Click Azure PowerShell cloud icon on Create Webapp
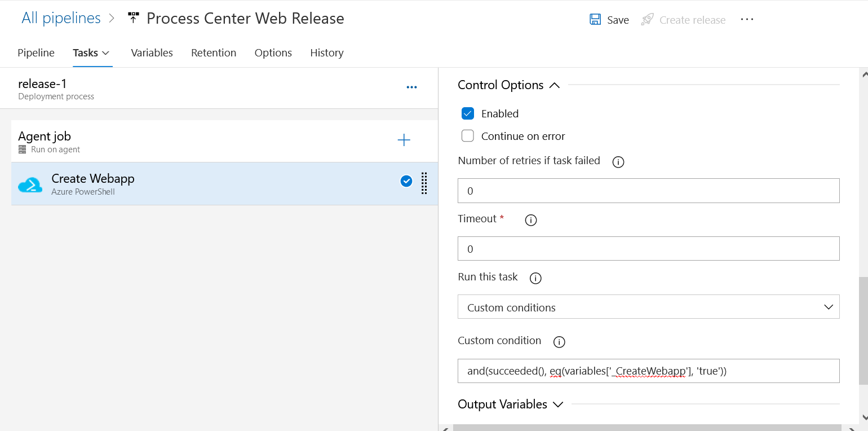868x431 pixels. tap(30, 184)
